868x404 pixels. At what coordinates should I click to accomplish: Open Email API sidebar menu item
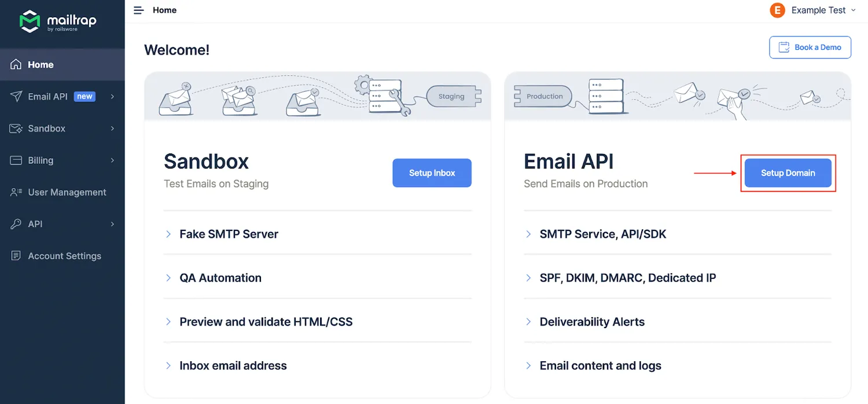pos(62,97)
